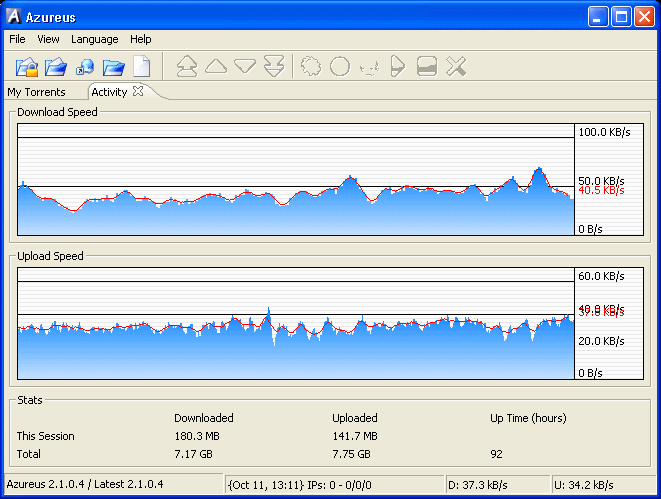Open the Help menu

(x=140, y=39)
